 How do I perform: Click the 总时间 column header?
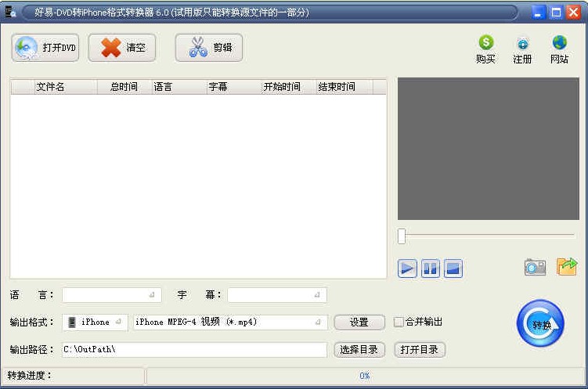[x=124, y=87]
